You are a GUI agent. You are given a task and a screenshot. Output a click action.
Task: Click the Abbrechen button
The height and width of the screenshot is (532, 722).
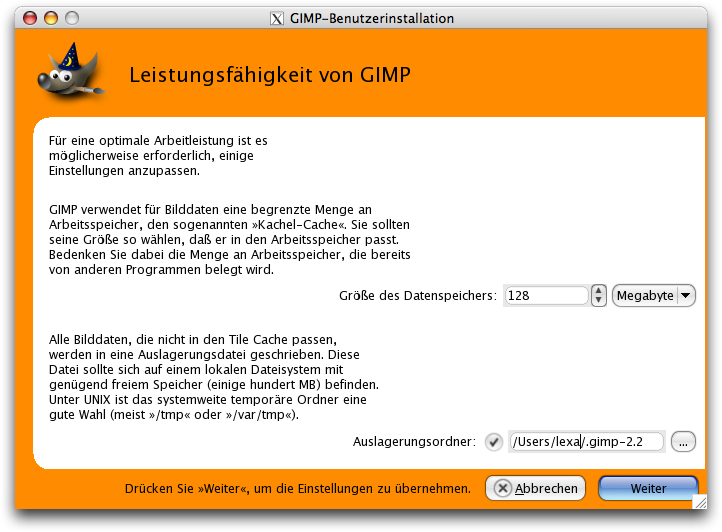coord(536,488)
